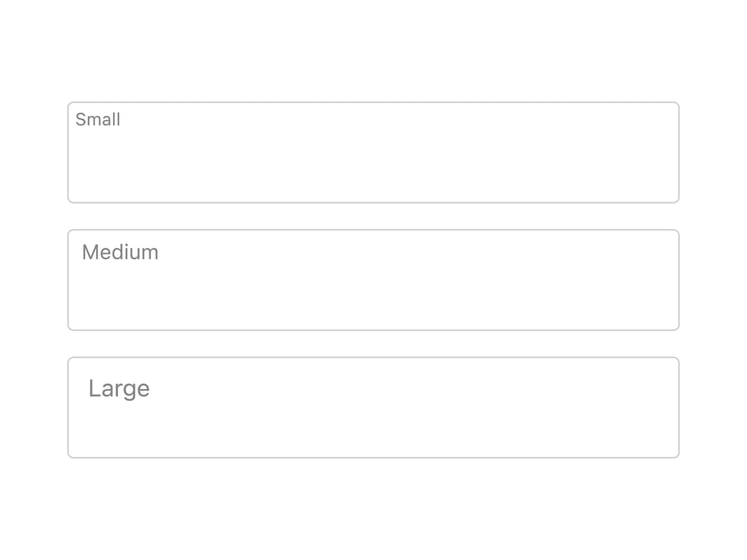Set focus on the smallest-font input field

click(x=373, y=152)
